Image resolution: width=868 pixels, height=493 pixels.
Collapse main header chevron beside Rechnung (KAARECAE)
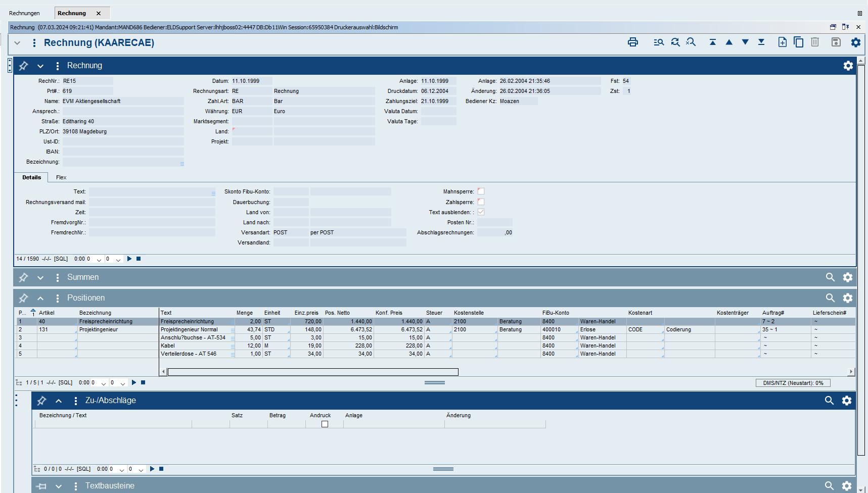pos(17,43)
